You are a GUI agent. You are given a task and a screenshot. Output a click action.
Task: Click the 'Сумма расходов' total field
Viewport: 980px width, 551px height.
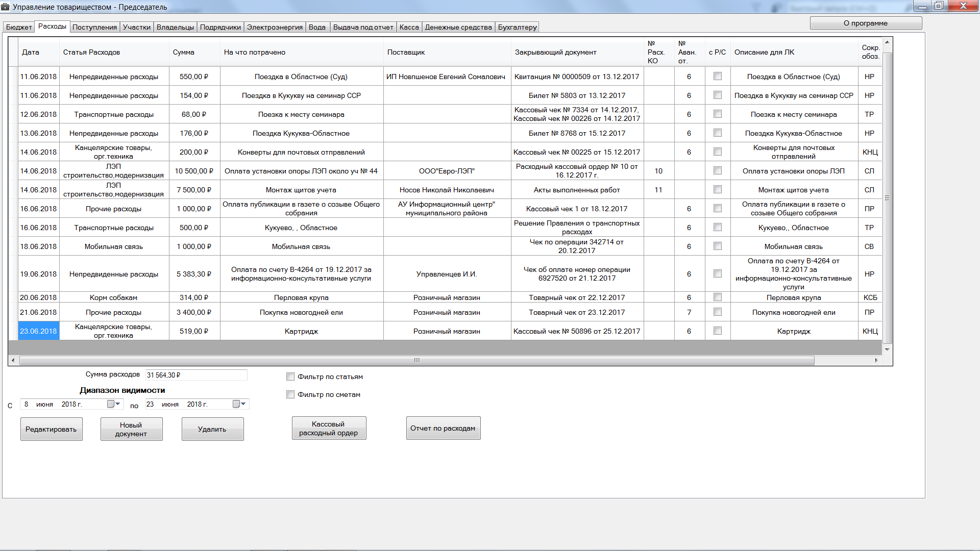(x=196, y=375)
